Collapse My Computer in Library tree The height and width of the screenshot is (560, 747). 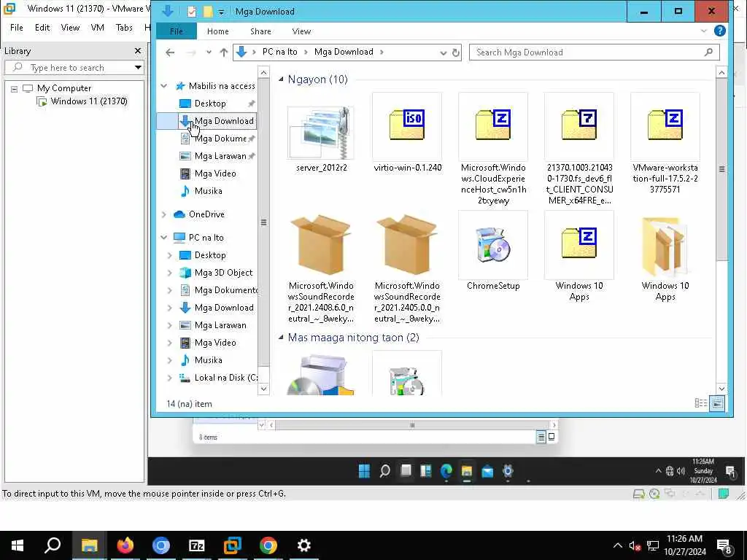[x=15, y=88]
